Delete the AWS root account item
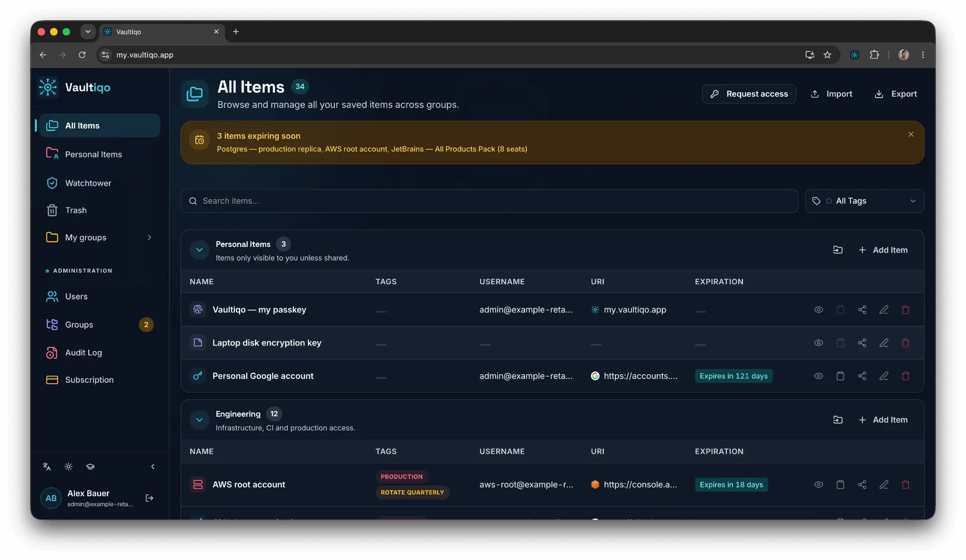This screenshot has width=966, height=560. coord(905,485)
